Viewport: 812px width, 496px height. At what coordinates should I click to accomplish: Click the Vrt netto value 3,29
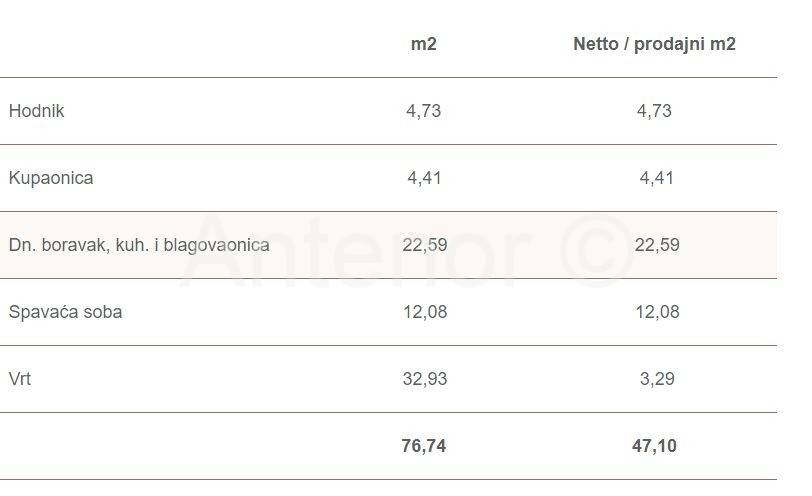click(654, 379)
